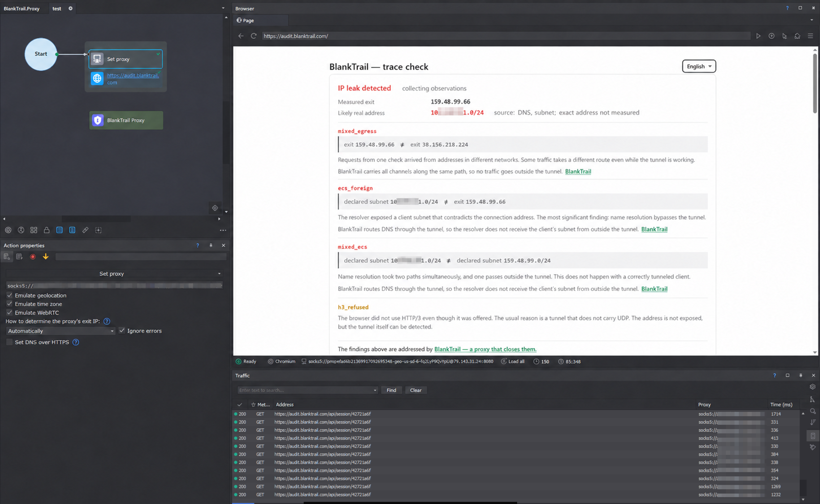
Task: Click the dashed selection-box icon in project toolbar
Action: (x=98, y=230)
